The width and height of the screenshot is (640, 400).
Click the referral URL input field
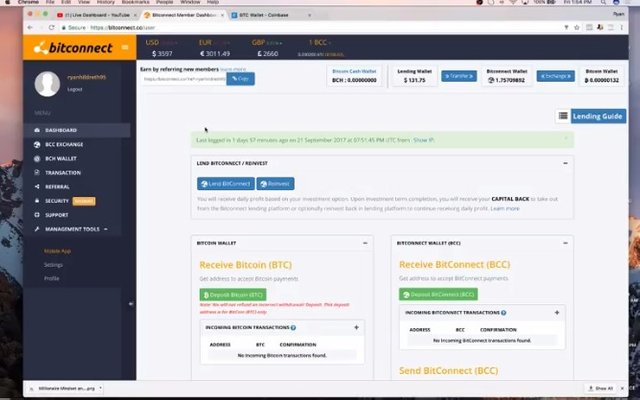point(183,79)
